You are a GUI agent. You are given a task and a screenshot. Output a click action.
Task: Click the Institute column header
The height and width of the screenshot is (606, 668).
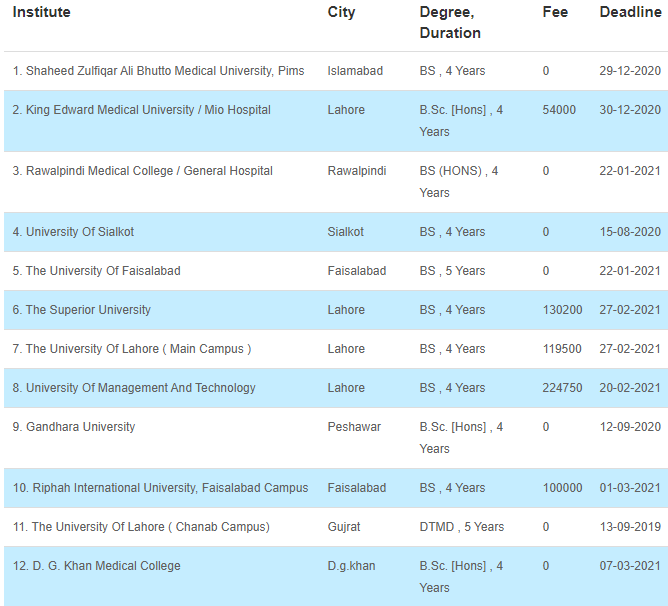point(41,12)
